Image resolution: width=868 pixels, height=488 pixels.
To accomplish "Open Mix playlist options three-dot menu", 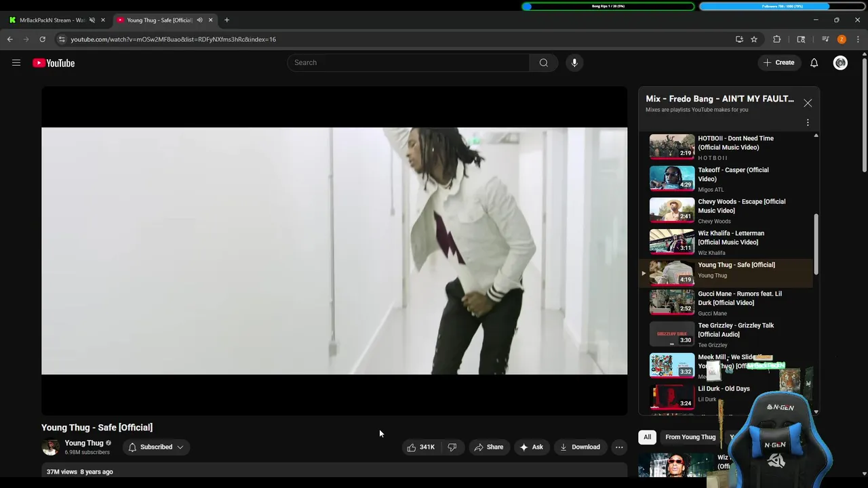I will 808,123.
